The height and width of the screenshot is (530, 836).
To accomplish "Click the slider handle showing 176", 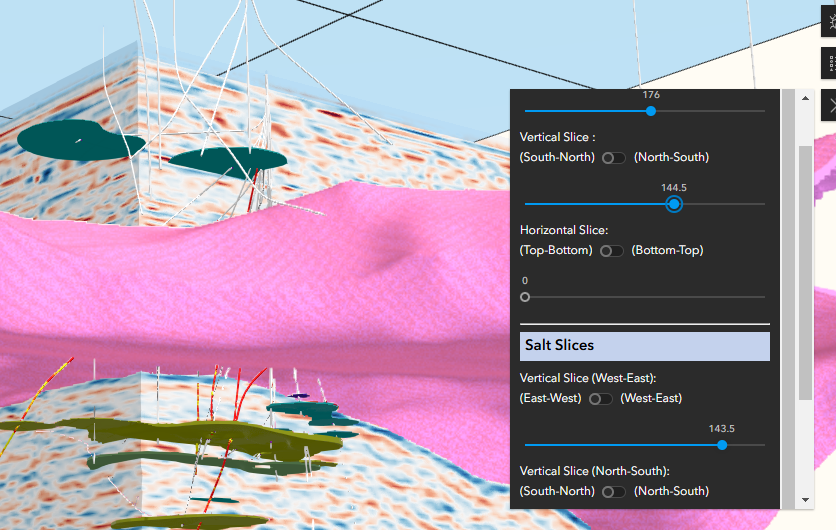I will [651, 111].
